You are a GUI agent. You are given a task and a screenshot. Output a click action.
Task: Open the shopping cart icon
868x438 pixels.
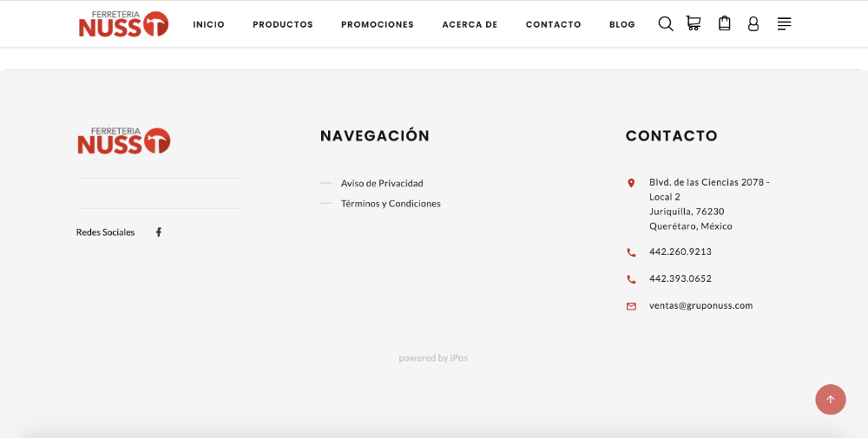(x=694, y=24)
